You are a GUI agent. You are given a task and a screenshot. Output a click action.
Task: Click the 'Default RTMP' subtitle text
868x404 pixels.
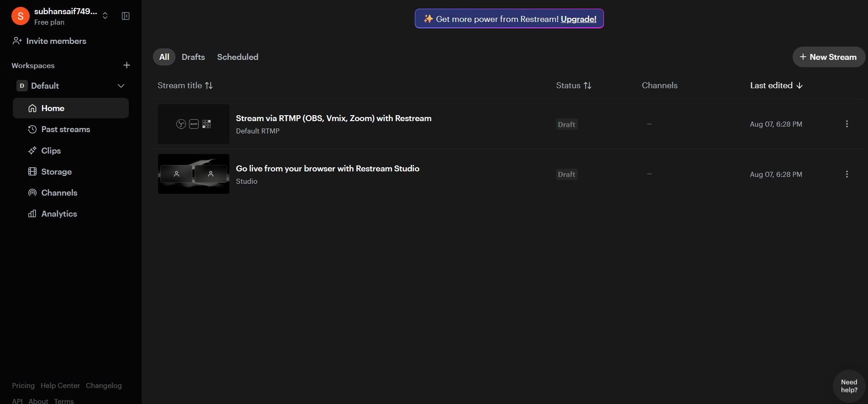(x=258, y=131)
